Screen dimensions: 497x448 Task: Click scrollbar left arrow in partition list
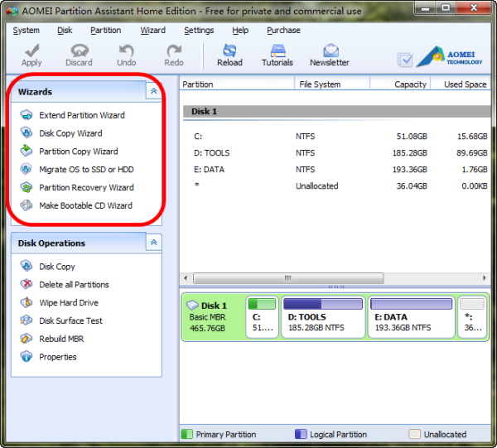pos(186,278)
